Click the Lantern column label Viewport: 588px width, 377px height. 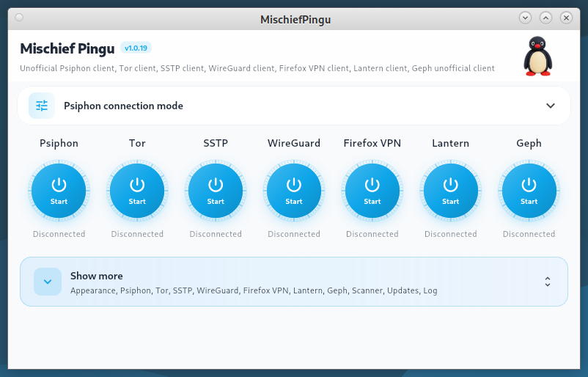tap(451, 143)
